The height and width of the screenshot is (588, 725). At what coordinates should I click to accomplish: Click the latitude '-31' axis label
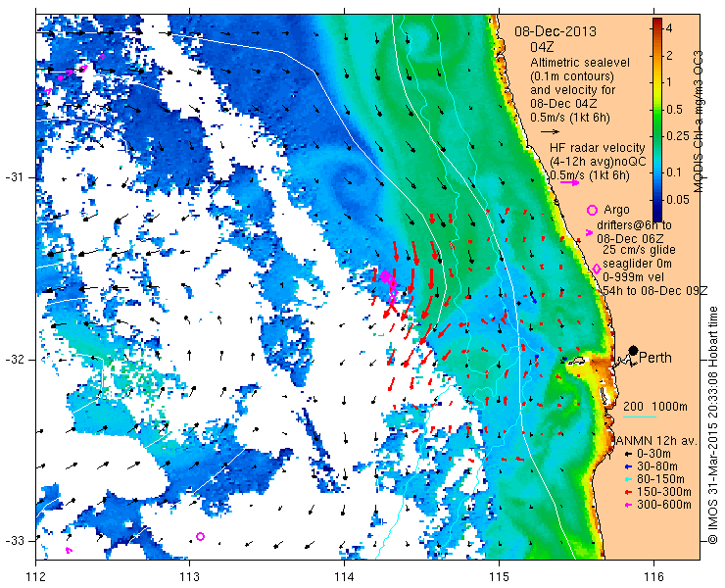tap(14, 177)
